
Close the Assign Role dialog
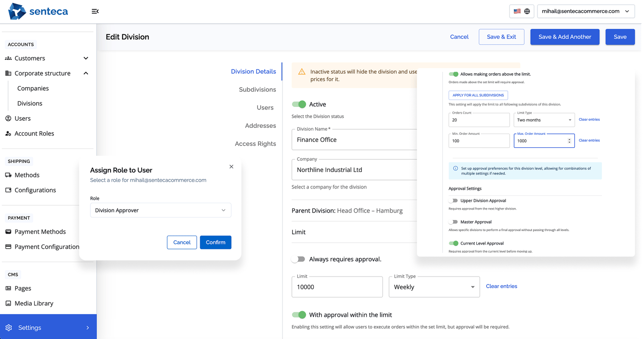click(x=231, y=167)
